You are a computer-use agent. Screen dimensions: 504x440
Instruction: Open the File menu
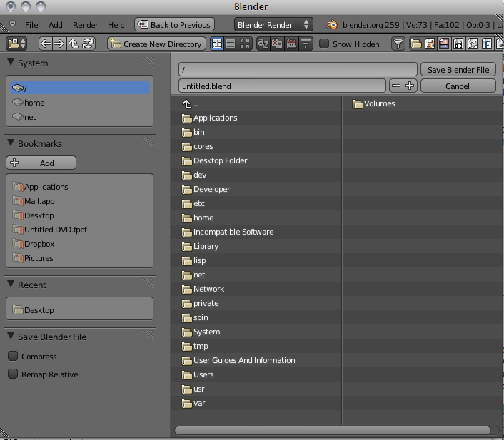click(31, 25)
